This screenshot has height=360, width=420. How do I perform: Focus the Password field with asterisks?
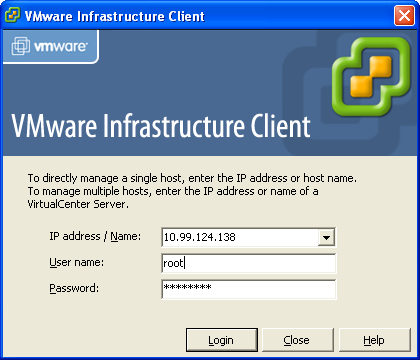pos(249,289)
